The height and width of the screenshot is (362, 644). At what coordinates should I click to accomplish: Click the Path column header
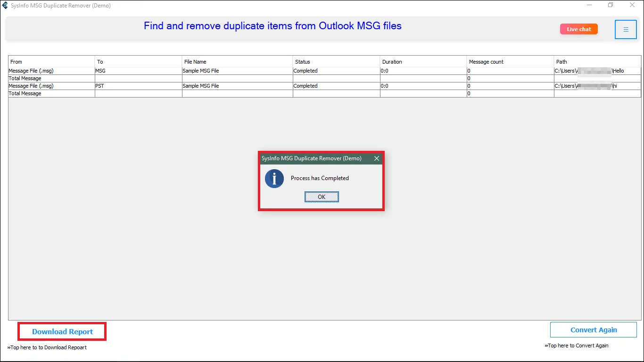[597, 62]
